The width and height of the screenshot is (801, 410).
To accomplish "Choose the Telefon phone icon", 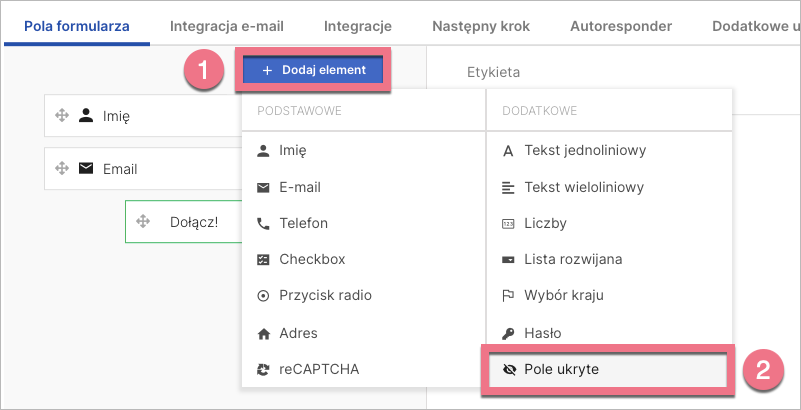I will pyautogui.click(x=263, y=223).
